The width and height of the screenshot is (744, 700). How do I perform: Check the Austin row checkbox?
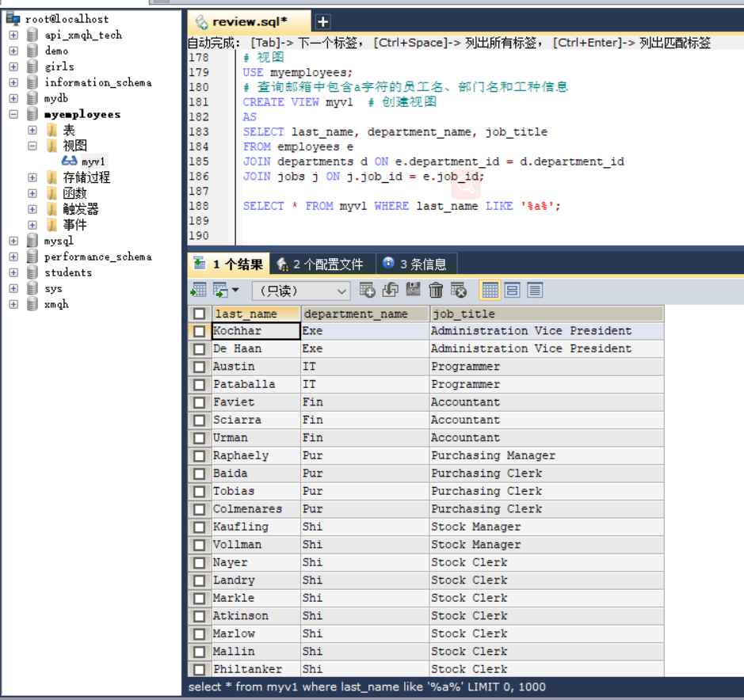point(200,367)
